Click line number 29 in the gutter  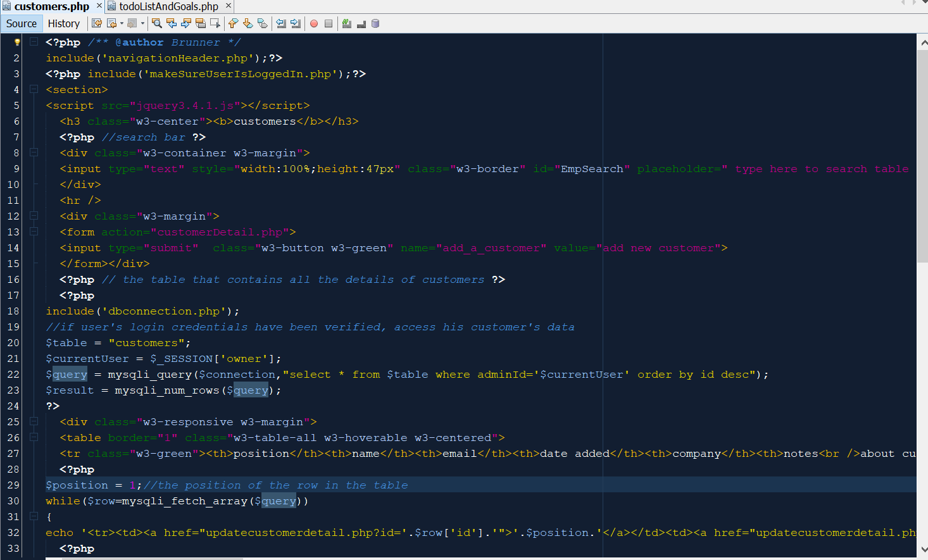(13, 485)
